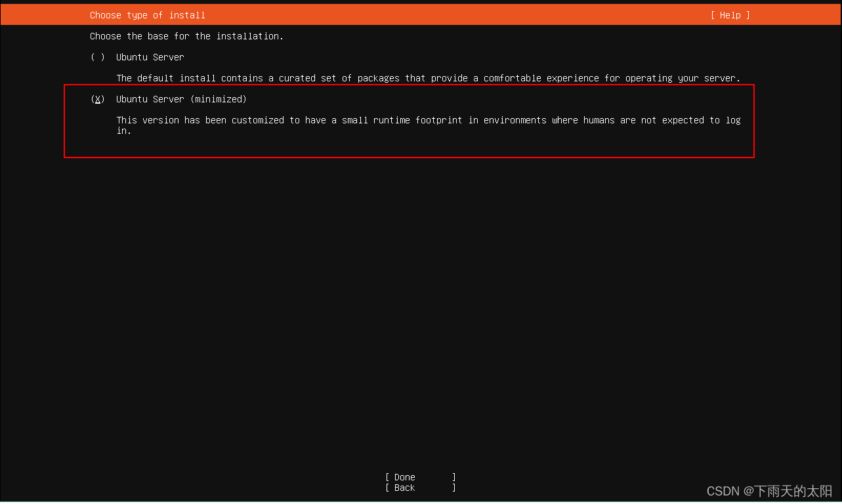Click the small runtime footprint description
842x504 pixels.
coord(430,120)
